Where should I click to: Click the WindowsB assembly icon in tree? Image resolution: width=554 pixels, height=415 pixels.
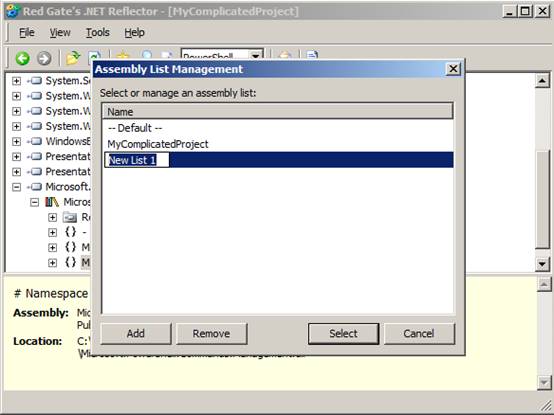35,141
